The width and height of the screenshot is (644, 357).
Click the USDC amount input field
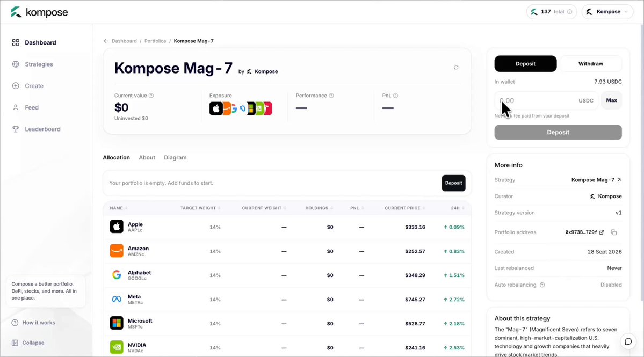[x=546, y=100]
